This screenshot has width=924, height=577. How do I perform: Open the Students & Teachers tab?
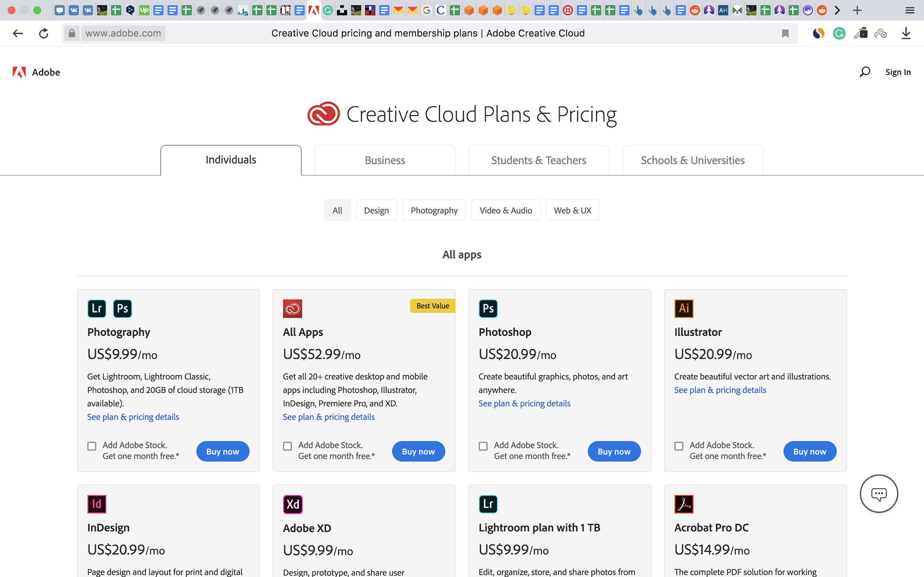coord(539,160)
